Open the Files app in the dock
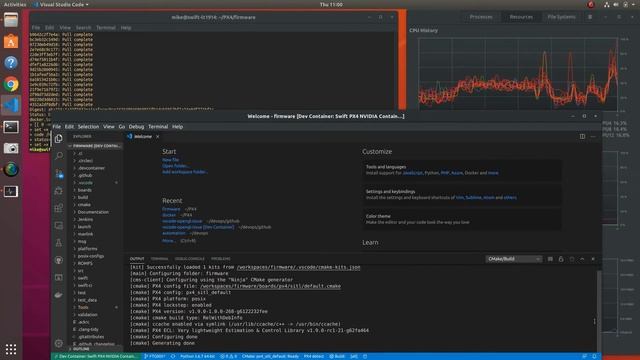The image size is (640, 360). point(11,20)
